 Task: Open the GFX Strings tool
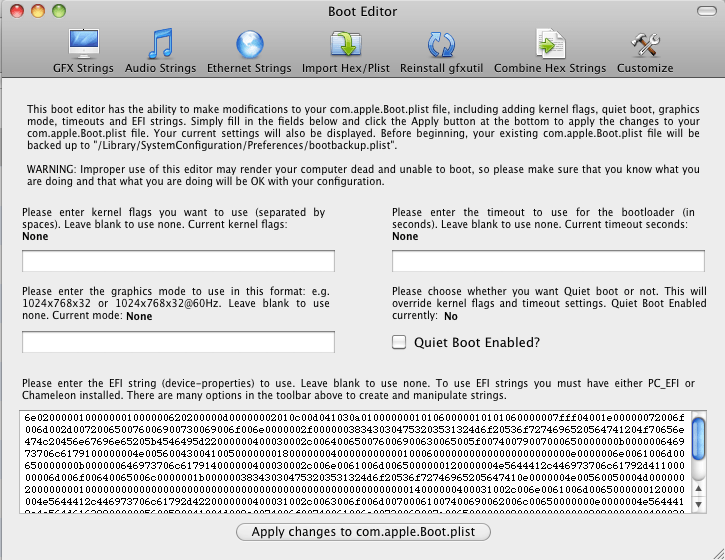pyautogui.click(x=83, y=51)
